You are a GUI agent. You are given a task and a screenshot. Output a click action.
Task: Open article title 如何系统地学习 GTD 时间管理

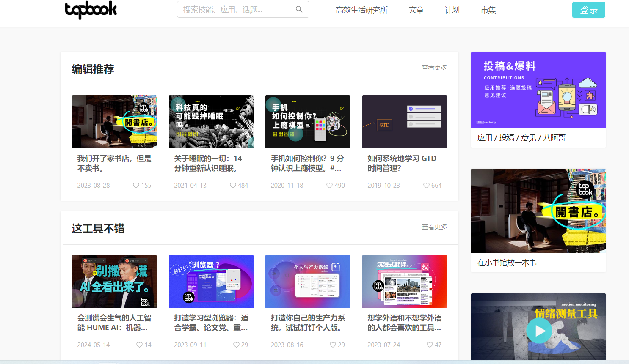[402, 163]
